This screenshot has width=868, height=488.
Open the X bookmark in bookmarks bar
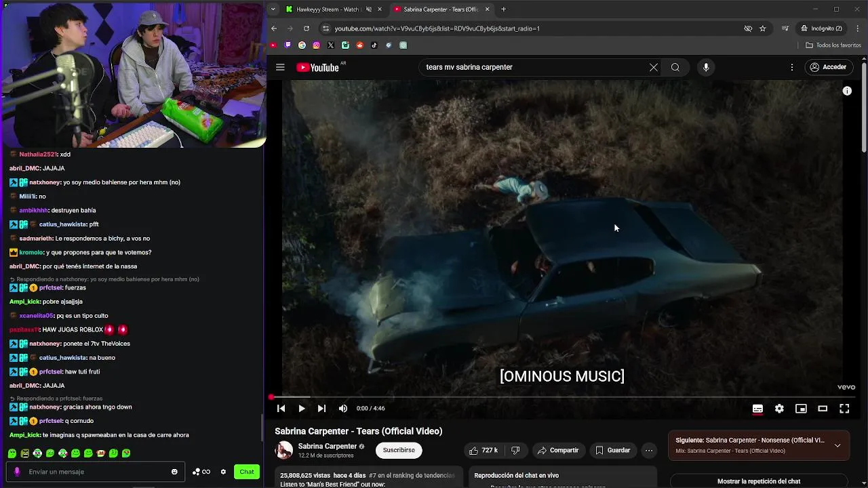(331, 45)
